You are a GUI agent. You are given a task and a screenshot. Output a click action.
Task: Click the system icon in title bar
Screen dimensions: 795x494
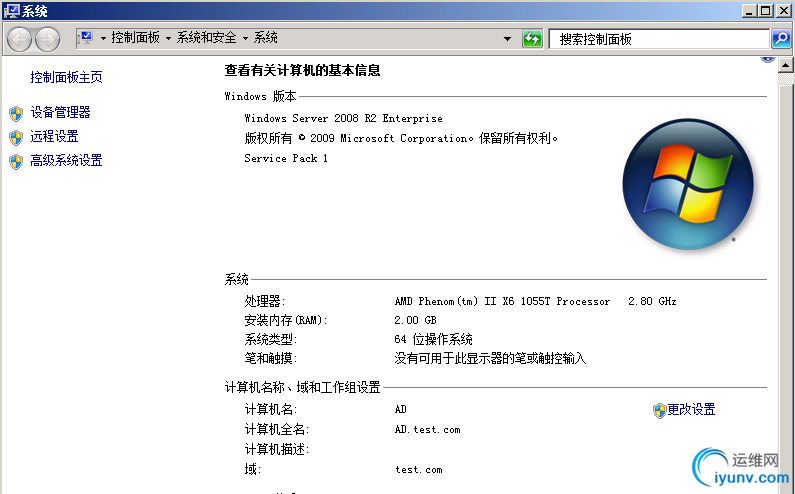(11, 10)
